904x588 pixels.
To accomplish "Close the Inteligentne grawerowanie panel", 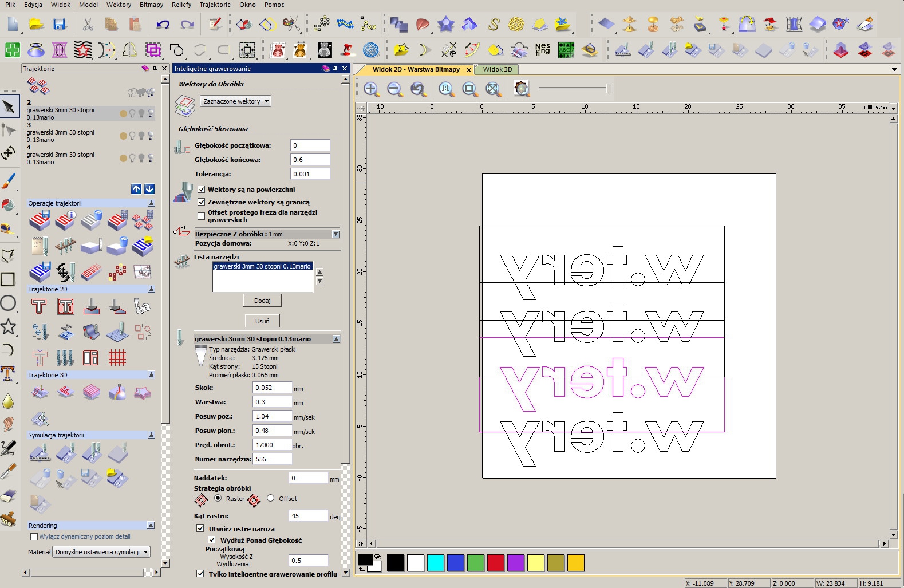I will (x=345, y=68).
